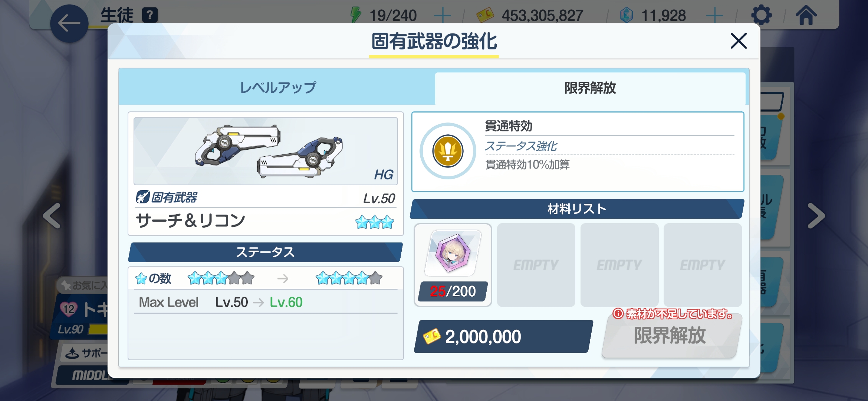Go back with the round arrow button

coord(69,23)
